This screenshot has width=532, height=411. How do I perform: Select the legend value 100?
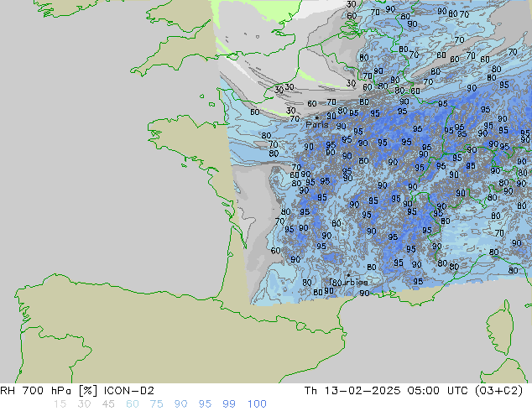[257, 404]
